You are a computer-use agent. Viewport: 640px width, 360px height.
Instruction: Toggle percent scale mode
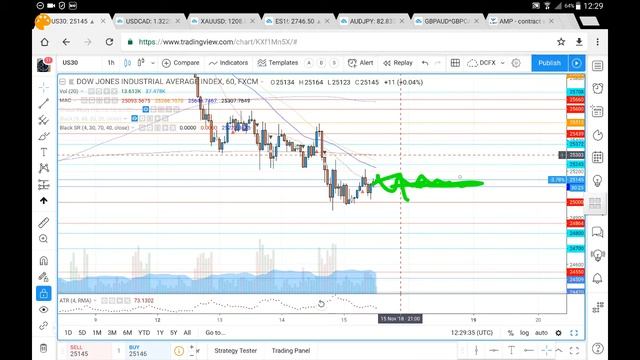coord(511,333)
